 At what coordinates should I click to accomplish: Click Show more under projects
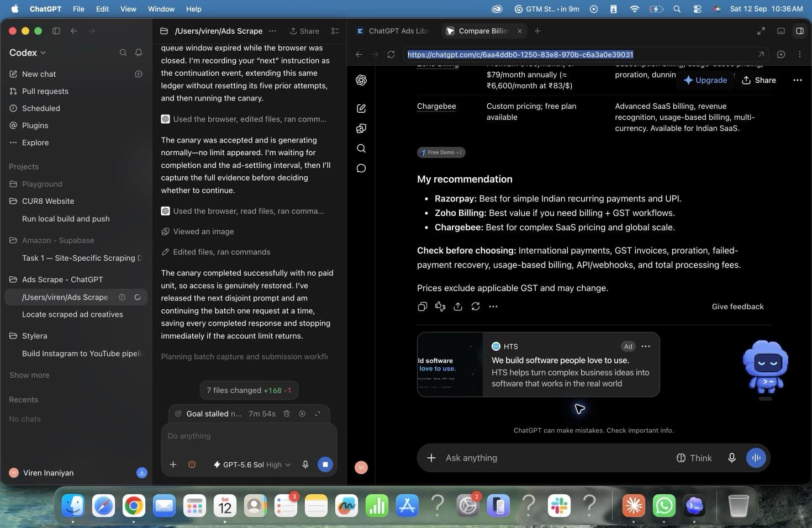[29, 375]
